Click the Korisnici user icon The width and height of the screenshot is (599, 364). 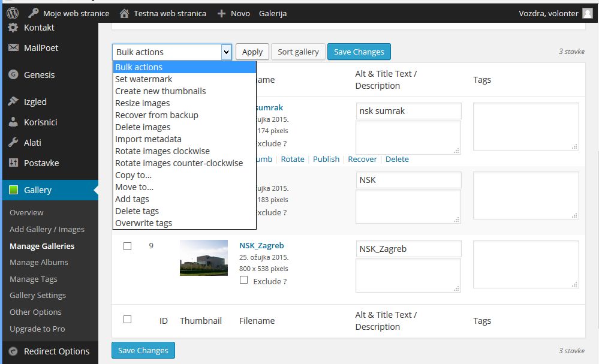click(x=13, y=122)
